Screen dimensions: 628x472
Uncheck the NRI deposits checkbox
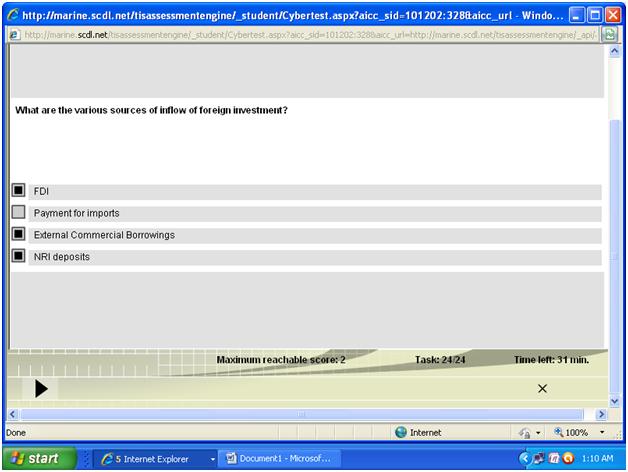tap(18, 256)
